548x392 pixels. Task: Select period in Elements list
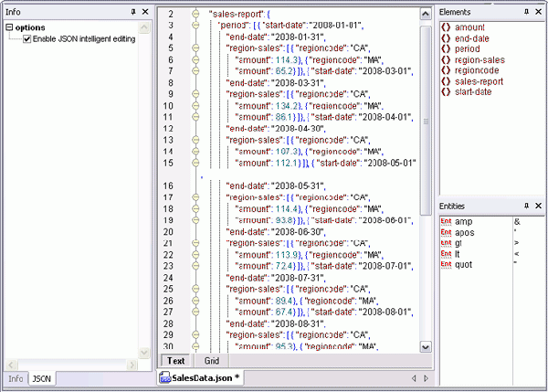pyautogui.click(x=468, y=48)
